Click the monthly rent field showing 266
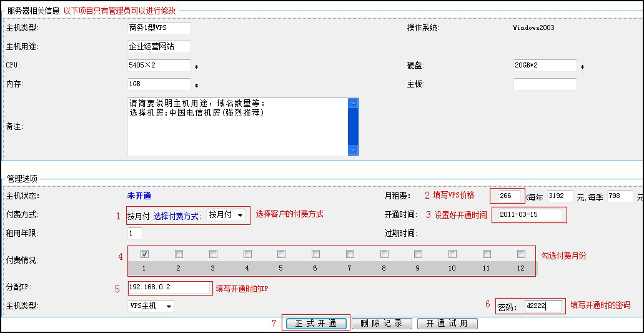This screenshot has height=333, width=644. pyautogui.click(x=507, y=196)
